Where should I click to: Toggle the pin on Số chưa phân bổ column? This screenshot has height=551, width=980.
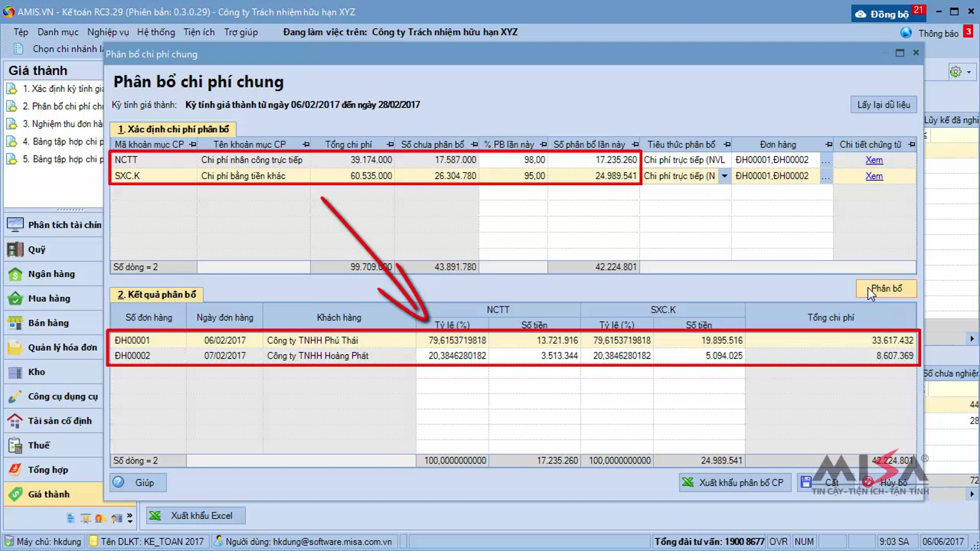[x=474, y=144]
